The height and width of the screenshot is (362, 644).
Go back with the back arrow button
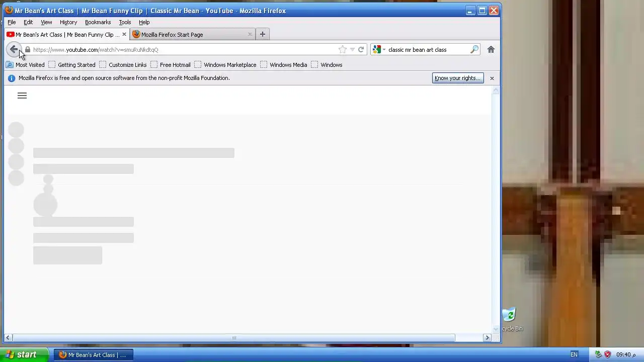pos(14,49)
